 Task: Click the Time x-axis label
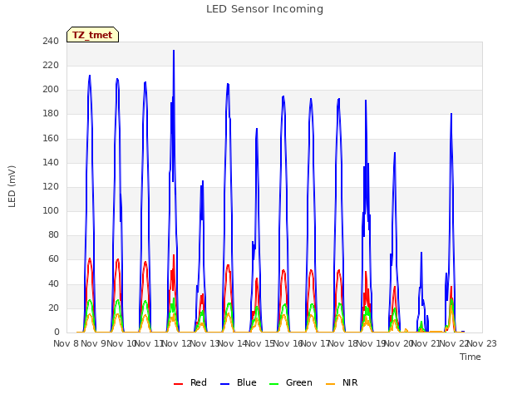(470, 357)
